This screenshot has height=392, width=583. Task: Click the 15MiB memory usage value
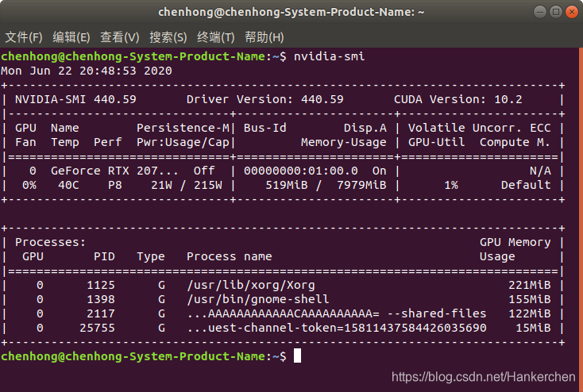pos(533,328)
